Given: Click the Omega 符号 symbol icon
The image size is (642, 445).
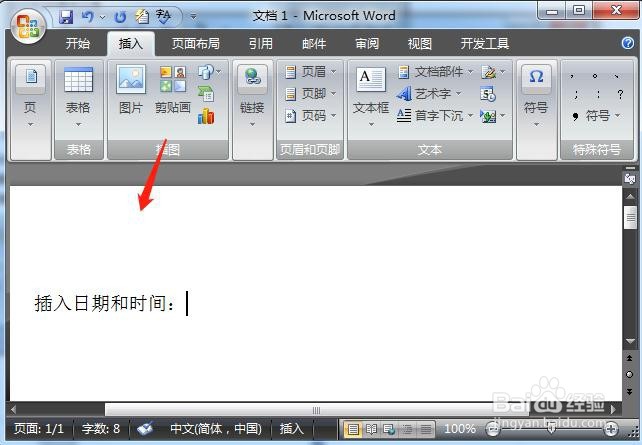Looking at the screenshot, I should click(536, 79).
